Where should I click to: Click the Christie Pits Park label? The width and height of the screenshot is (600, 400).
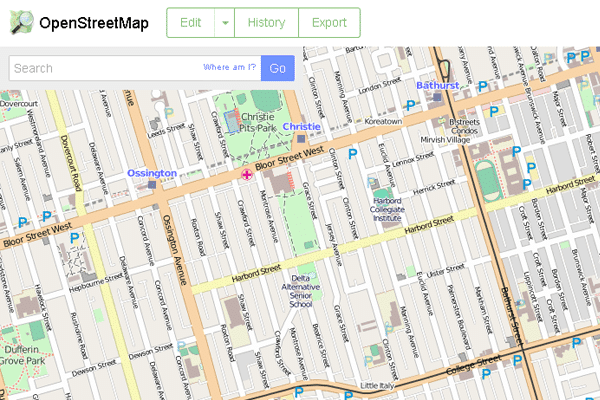click(x=258, y=122)
